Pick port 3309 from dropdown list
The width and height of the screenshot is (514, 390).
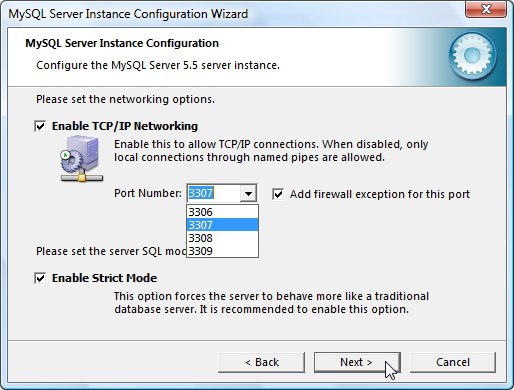click(222, 251)
